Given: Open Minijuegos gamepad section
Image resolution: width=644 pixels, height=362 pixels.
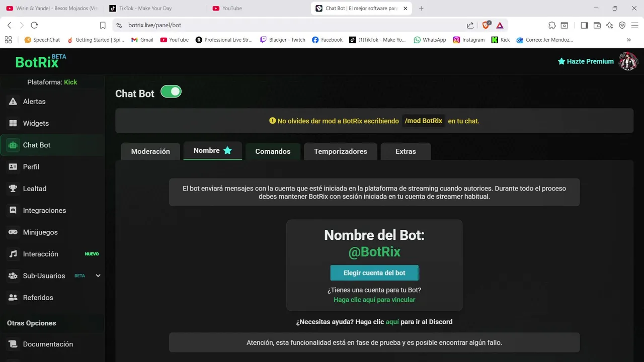Looking at the screenshot, I should (x=40, y=232).
